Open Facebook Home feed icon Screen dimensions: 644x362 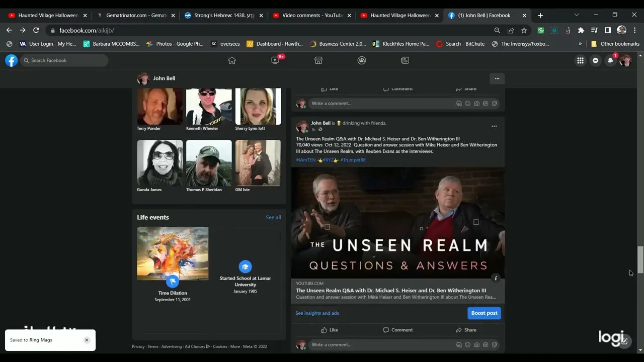232,60
